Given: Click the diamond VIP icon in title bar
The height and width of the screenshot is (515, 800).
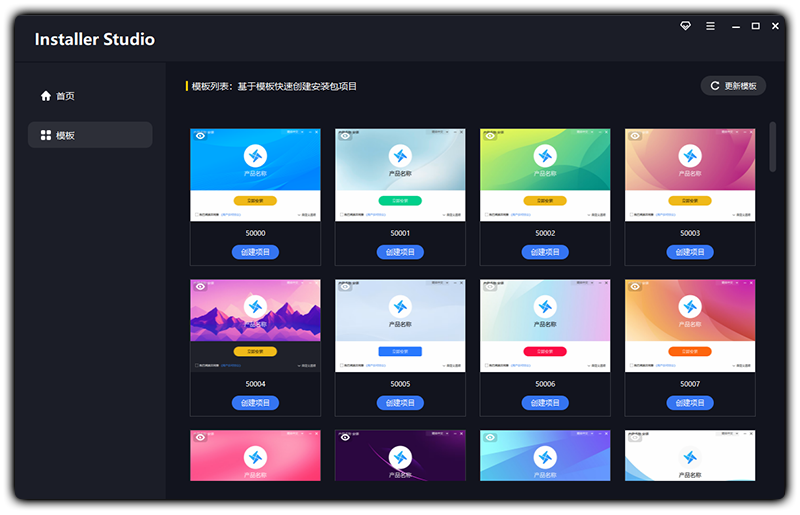Looking at the screenshot, I should 685,26.
